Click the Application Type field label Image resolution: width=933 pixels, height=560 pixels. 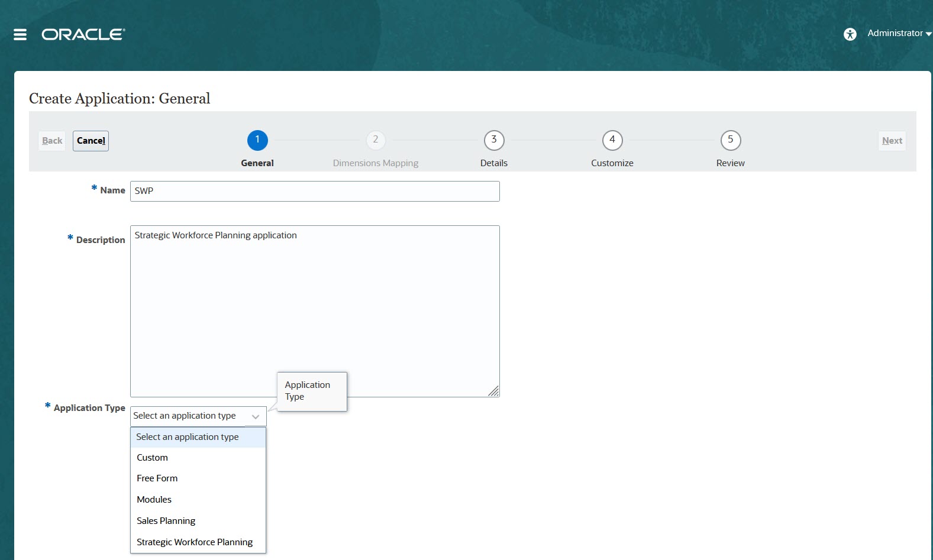[89, 408]
